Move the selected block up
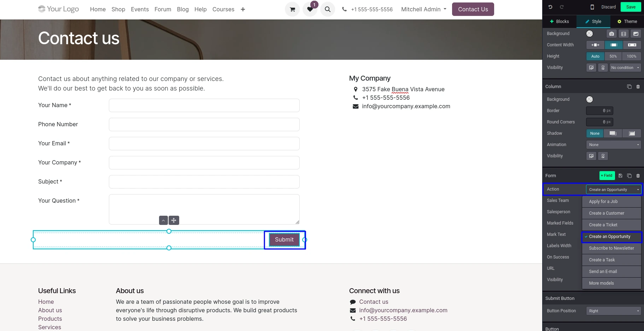Screen dimensions: 644x331 (x=163, y=220)
